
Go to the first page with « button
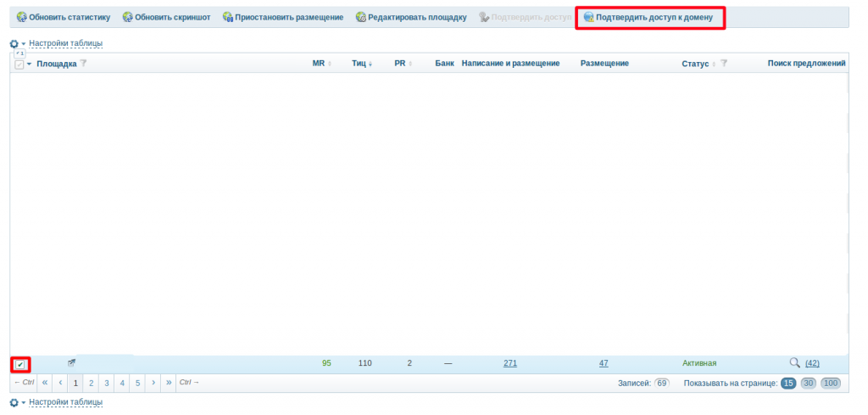pyautogui.click(x=45, y=383)
